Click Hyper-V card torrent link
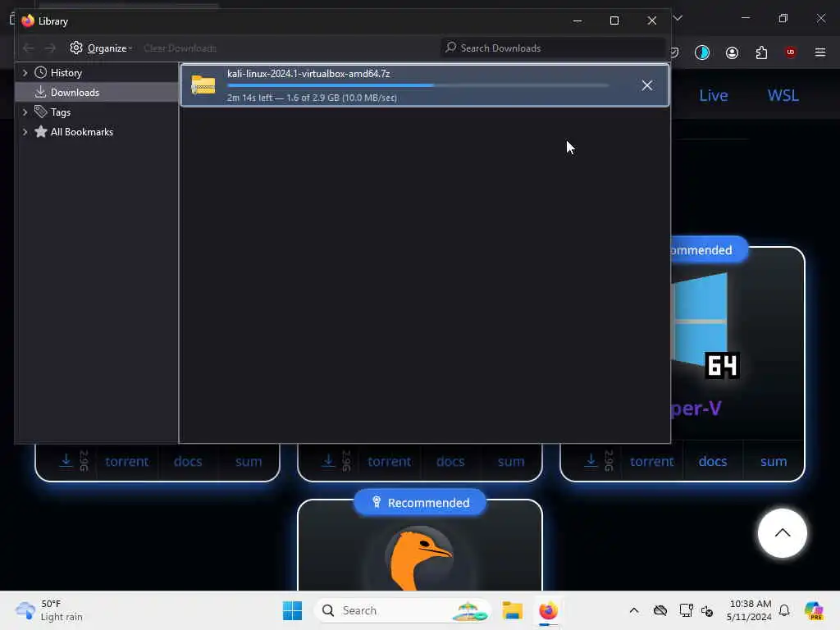The height and width of the screenshot is (630, 840). pos(652,461)
